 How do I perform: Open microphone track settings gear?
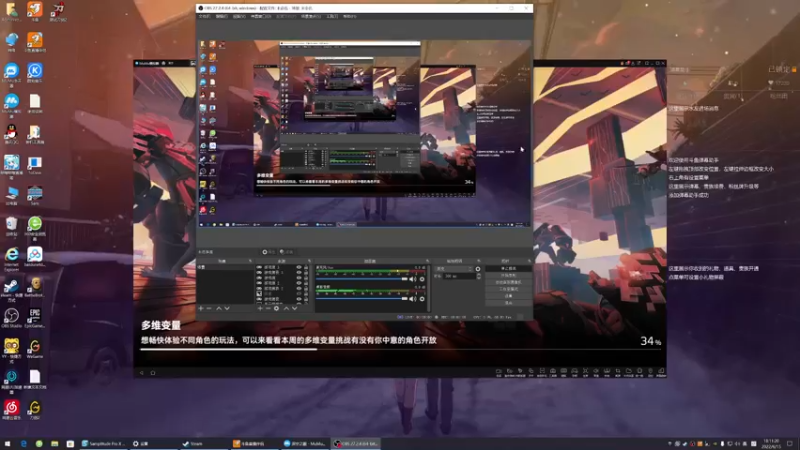click(x=422, y=279)
